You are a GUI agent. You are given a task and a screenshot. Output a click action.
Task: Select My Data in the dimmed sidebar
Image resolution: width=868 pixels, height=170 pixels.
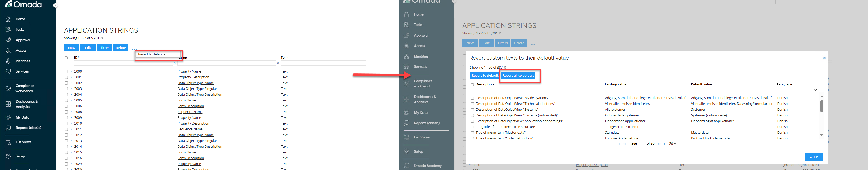pyautogui.click(x=421, y=113)
